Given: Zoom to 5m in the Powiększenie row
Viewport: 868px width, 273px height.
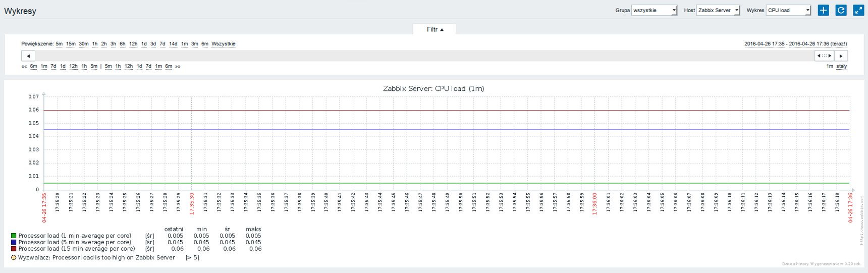Looking at the screenshot, I should pos(59,44).
